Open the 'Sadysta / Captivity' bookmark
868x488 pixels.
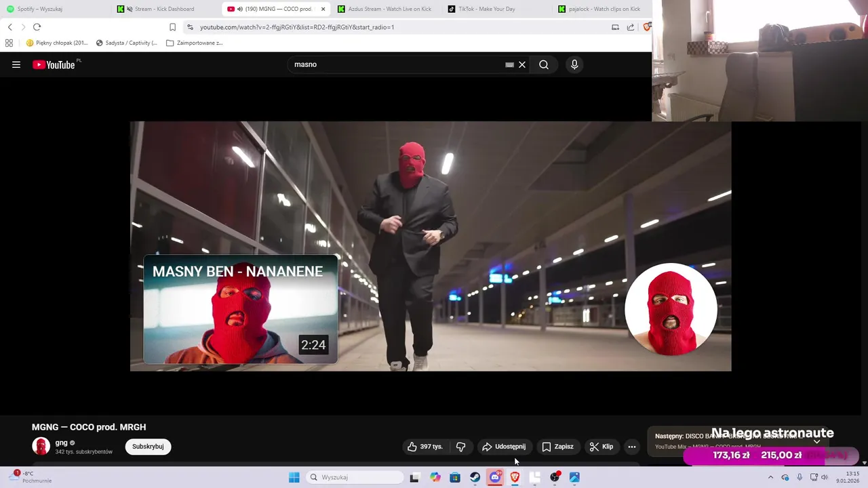[x=127, y=43]
